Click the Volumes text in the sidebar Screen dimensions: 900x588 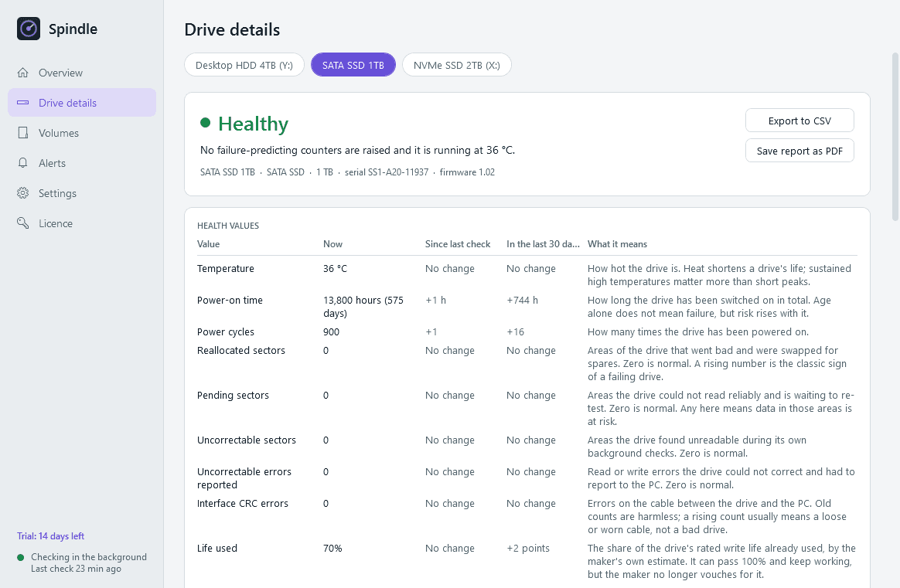click(x=59, y=133)
